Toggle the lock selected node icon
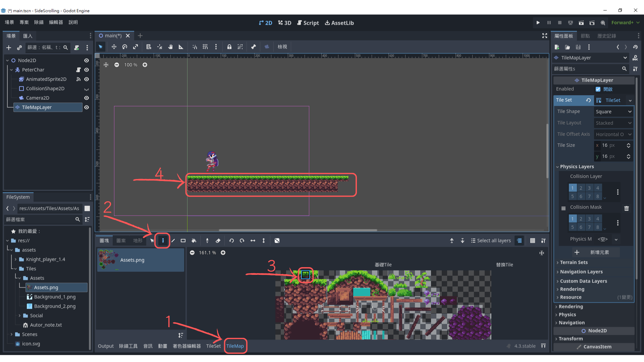The width and height of the screenshot is (644, 362). click(x=229, y=47)
